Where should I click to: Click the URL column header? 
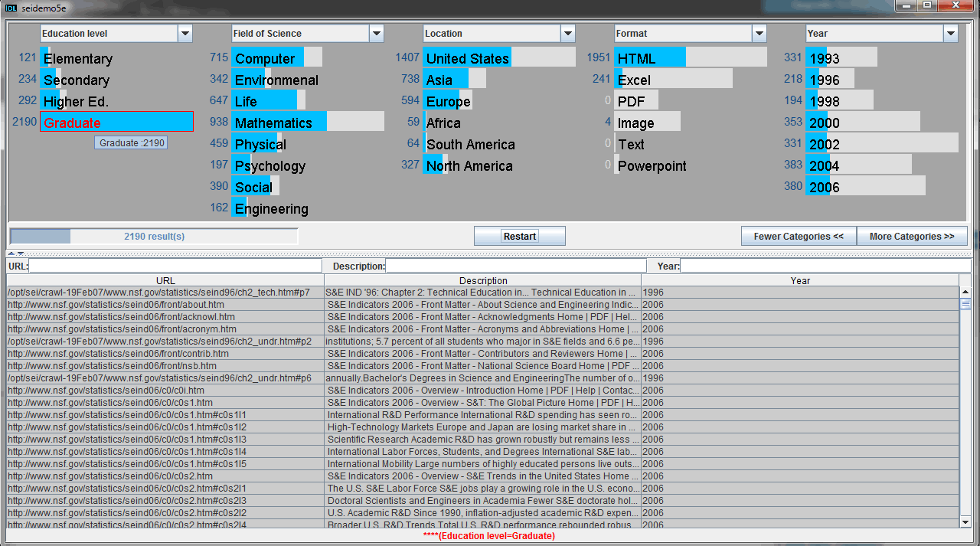click(x=165, y=281)
